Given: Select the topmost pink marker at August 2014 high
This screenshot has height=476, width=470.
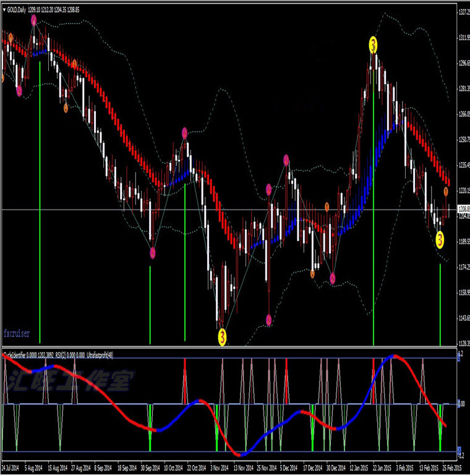Looking at the screenshot, I should point(34,20).
